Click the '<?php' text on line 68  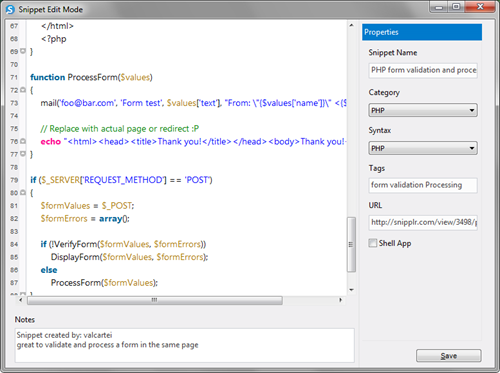(x=54, y=39)
